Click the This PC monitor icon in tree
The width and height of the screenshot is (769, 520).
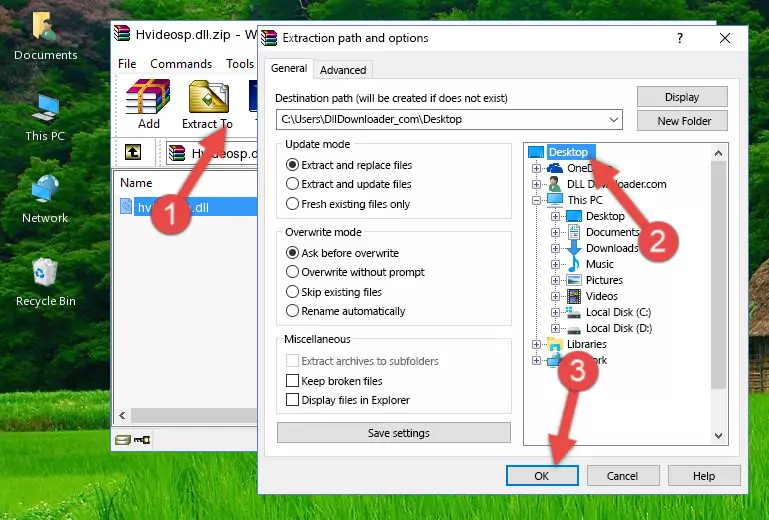[555, 200]
